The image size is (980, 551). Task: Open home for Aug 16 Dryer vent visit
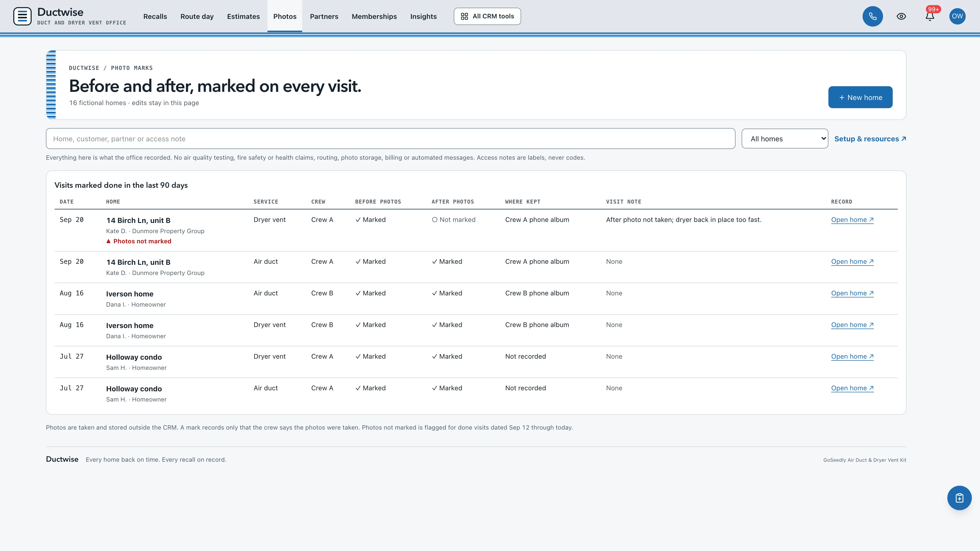tap(852, 325)
